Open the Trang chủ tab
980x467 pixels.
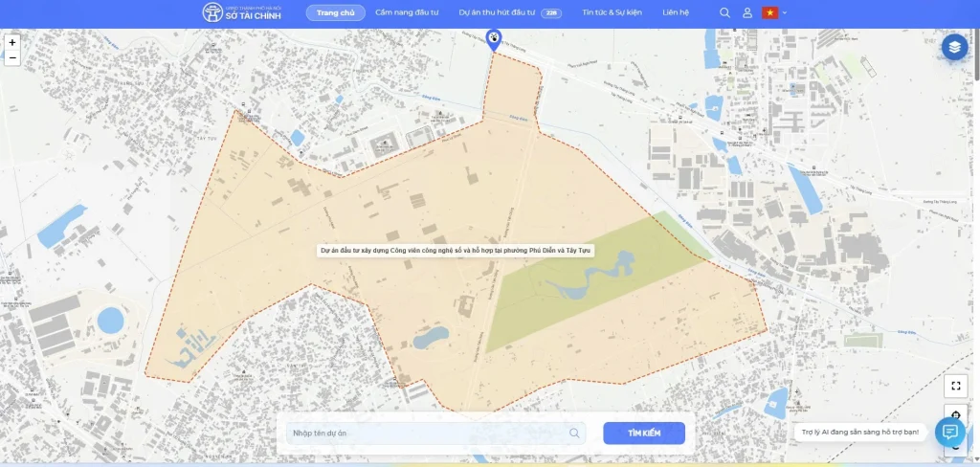click(336, 12)
